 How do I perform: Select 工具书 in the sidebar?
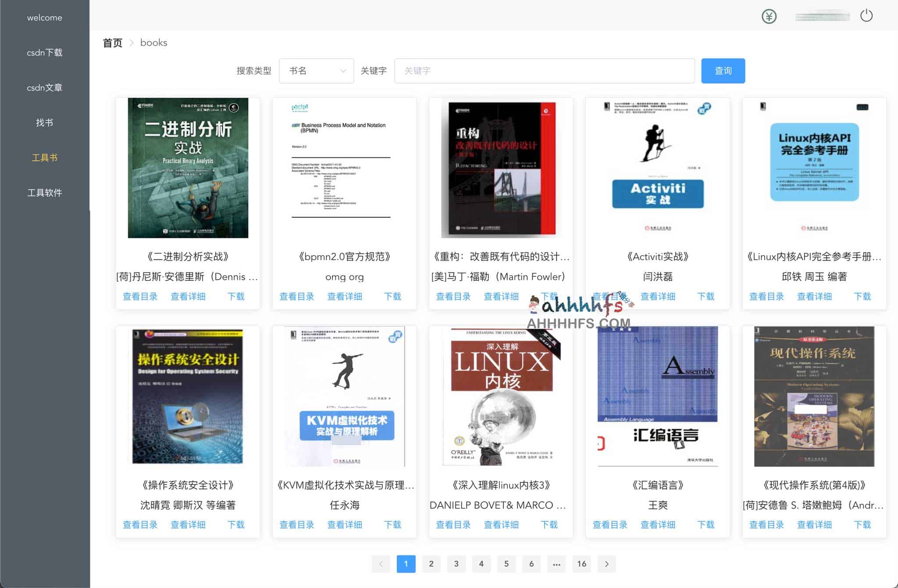click(45, 157)
